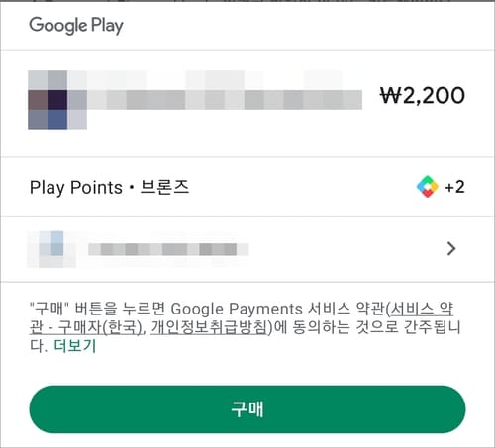Click the blurred app icon thumbnail

pos(57,100)
